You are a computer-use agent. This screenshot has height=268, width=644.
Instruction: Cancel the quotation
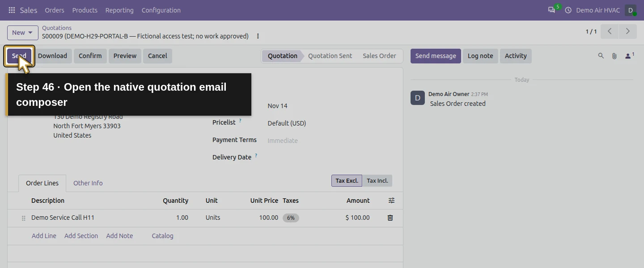pyautogui.click(x=157, y=56)
